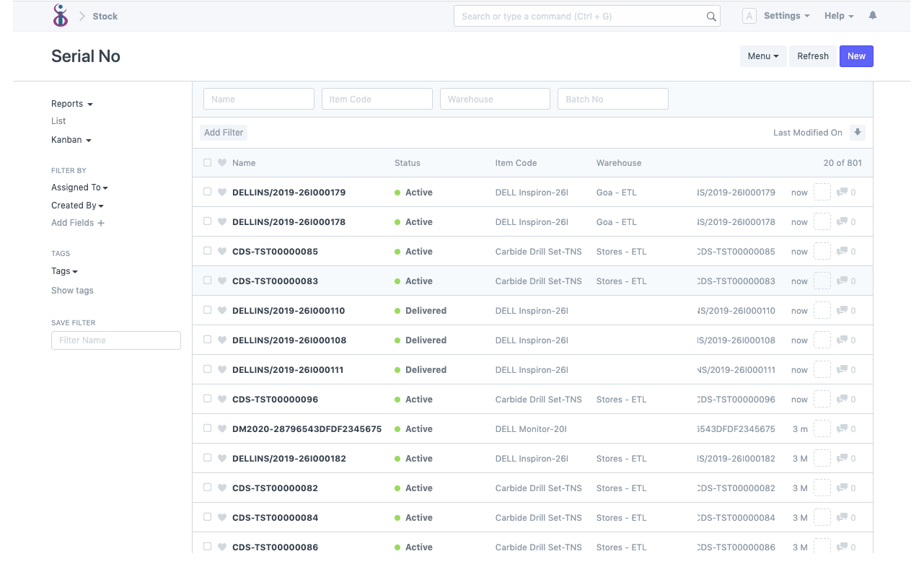Open the Help menu

tap(838, 15)
